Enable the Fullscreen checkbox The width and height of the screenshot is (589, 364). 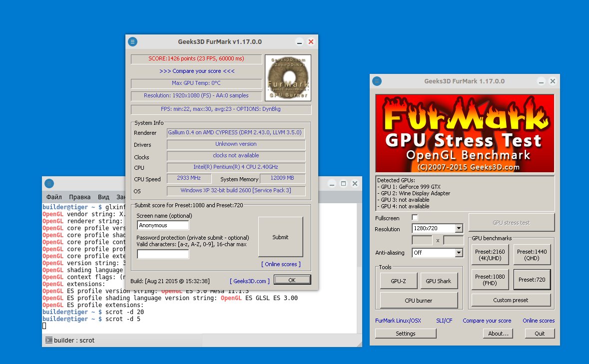(x=415, y=217)
